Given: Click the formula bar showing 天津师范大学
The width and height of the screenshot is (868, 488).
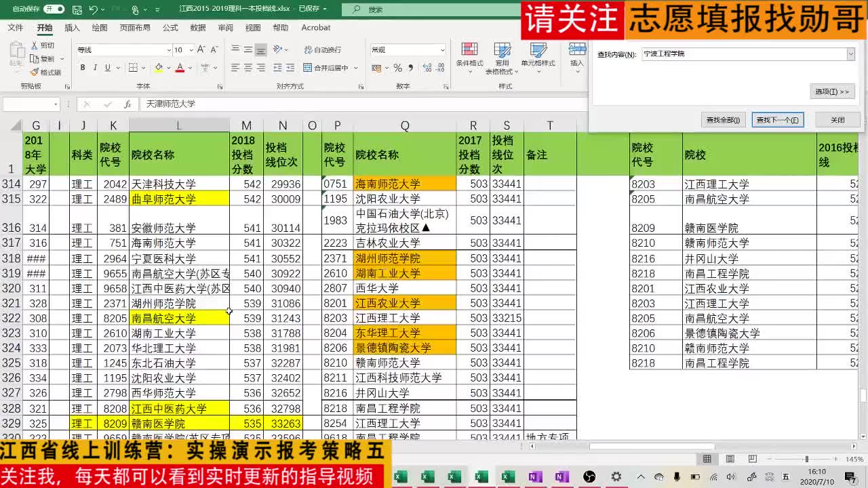Looking at the screenshot, I should [x=363, y=104].
